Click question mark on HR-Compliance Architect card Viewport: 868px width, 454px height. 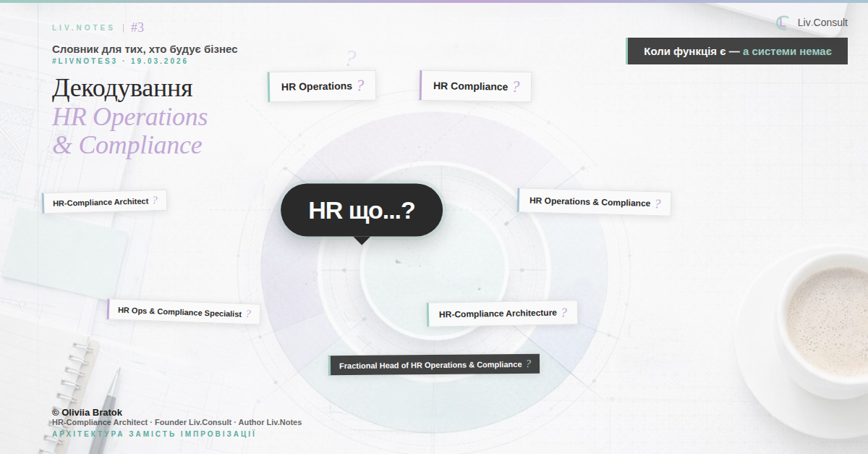pyautogui.click(x=155, y=201)
